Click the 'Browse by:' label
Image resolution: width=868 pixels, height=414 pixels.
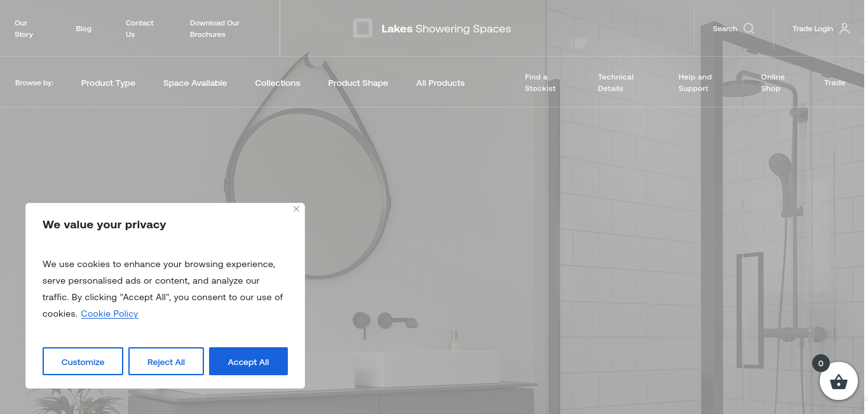coord(34,83)
